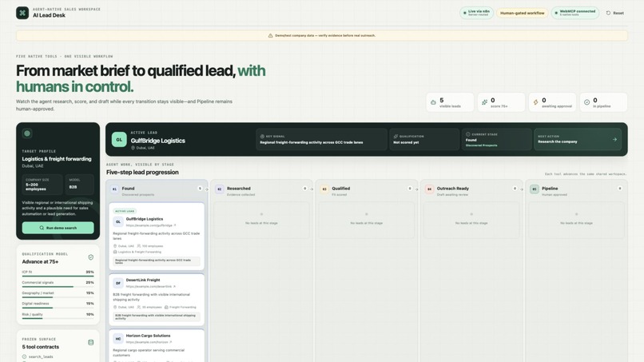Image resolution: width=644 pixels, height=362 pixels.
Task: Open the GulfBridge example.com link on its card
Action: (151, 225)
